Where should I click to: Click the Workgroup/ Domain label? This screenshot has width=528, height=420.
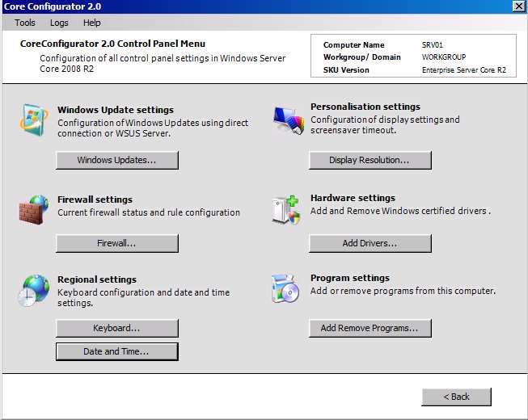tap(362, 57)
